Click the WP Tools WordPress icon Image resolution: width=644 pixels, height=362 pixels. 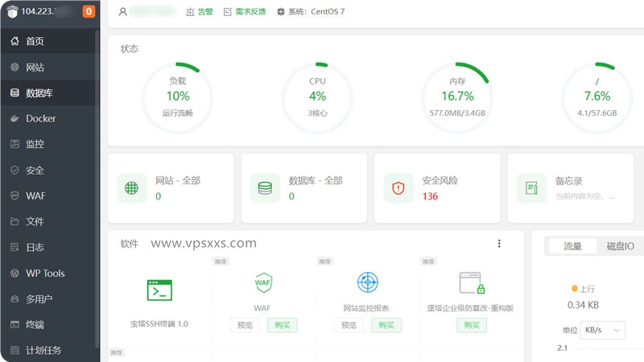(x=14, y=273)
